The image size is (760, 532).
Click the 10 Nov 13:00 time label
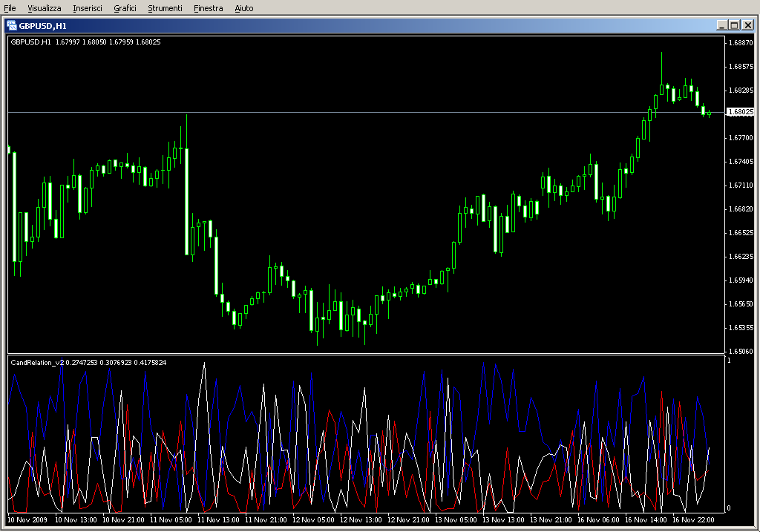[76, 520]
